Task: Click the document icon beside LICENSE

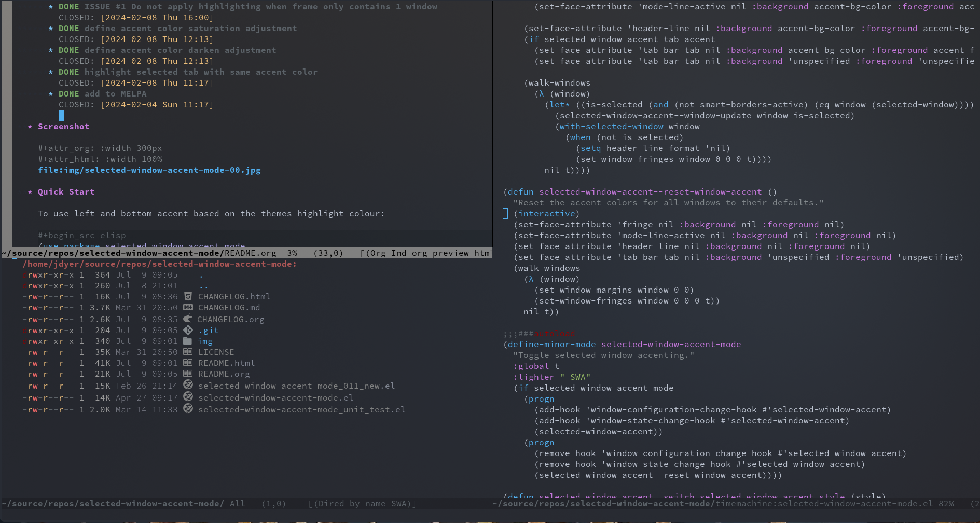Action: pos(188,352)
